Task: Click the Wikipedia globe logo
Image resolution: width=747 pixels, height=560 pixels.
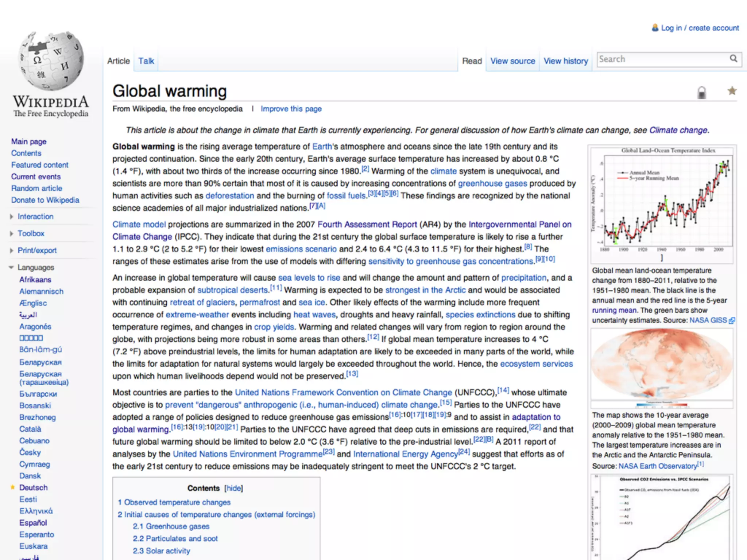Action: coord(51,61)
